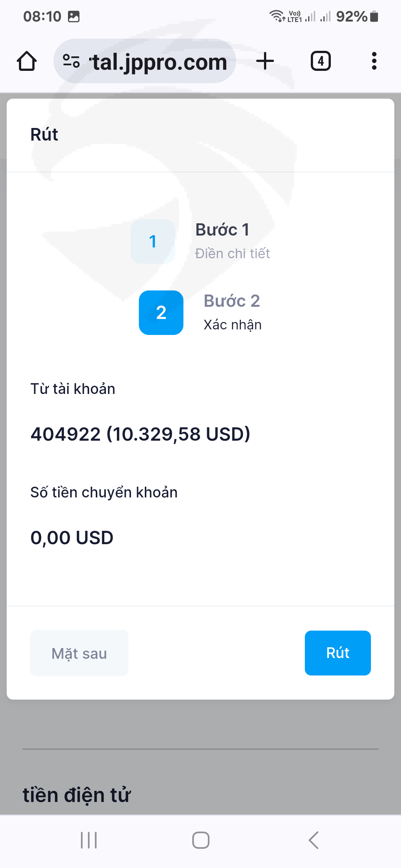Tap the step 1 number badge
Viewport: 401px width, 868px height.
(153, 241)
